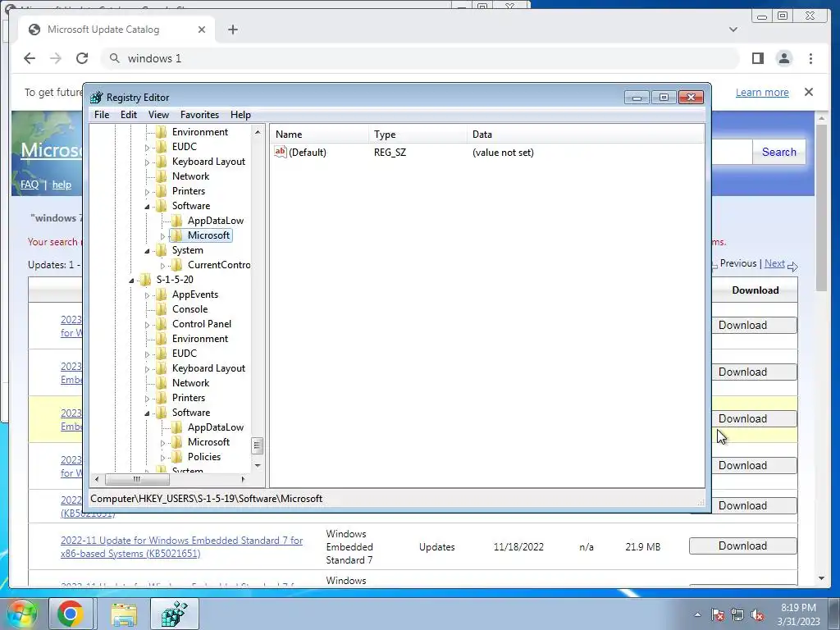
Task: Open the tab search chevron in Chrome
Action: (x=733, y=30)
